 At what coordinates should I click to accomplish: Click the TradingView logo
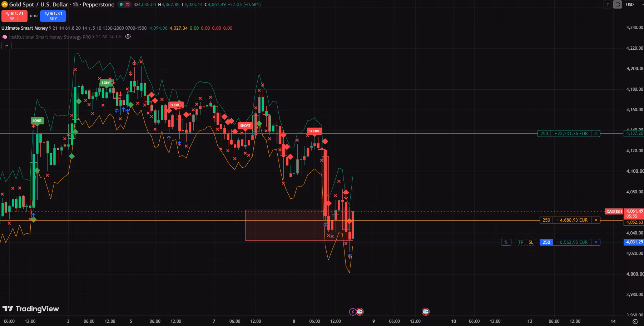tap(31, 309)
